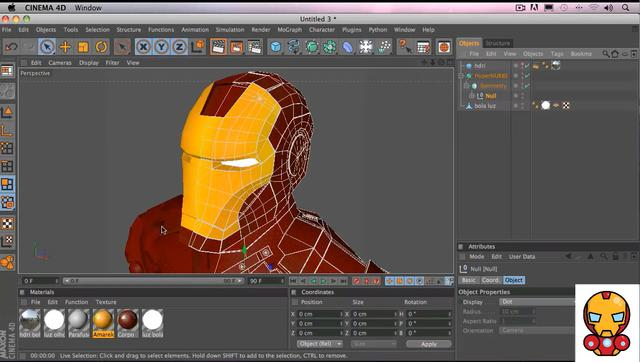Open the Orientation dropdown
Viewport: 640px width, 362px height.
[537, 331]
